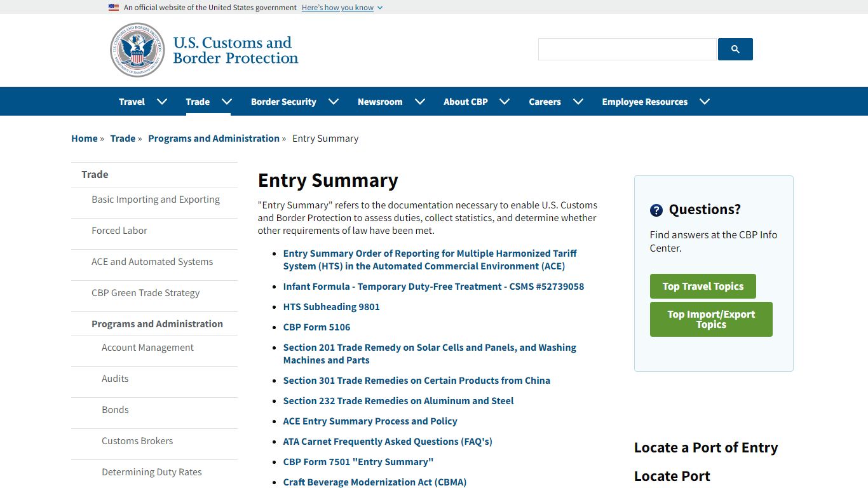Screen dimensions: 868x488
Task: Open the Travel nav item
Action: tap(132, 102)
